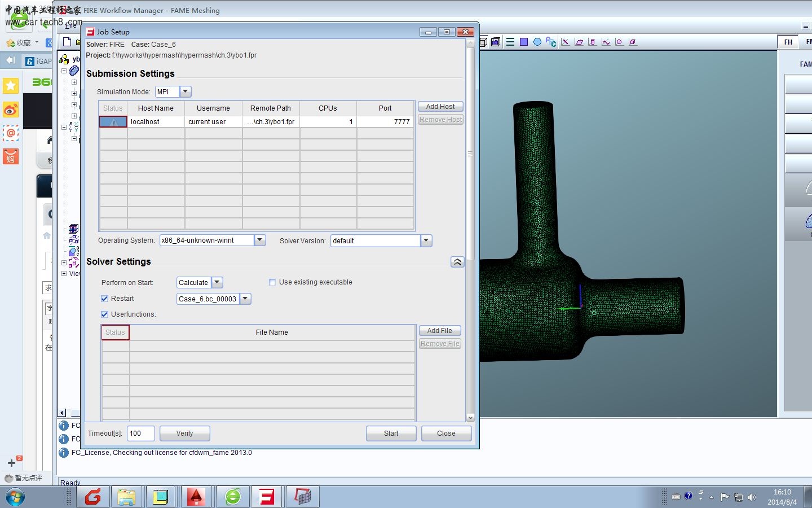
Task: Expand the View tree node
Action: [x=64, y=274]
